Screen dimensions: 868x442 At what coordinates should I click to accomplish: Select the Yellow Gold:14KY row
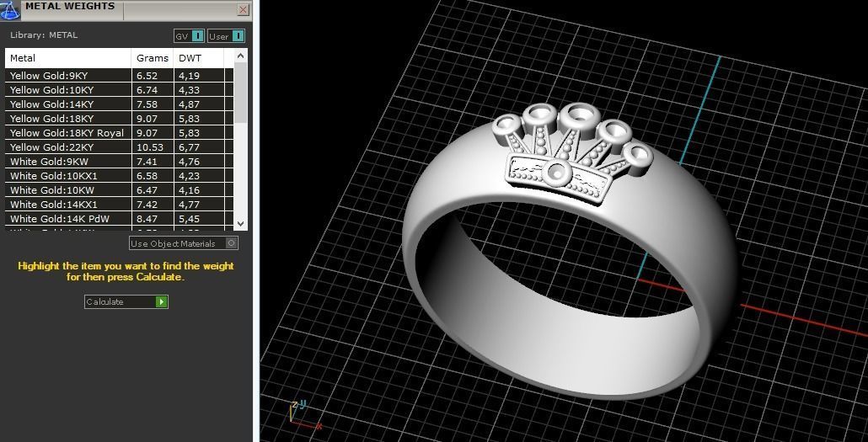pyautogui.click(x=119, y=104)
